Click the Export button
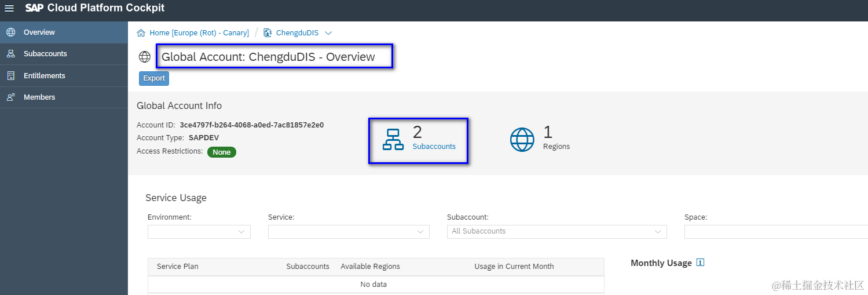Viewport: 868px width, 295px height. 154,78
